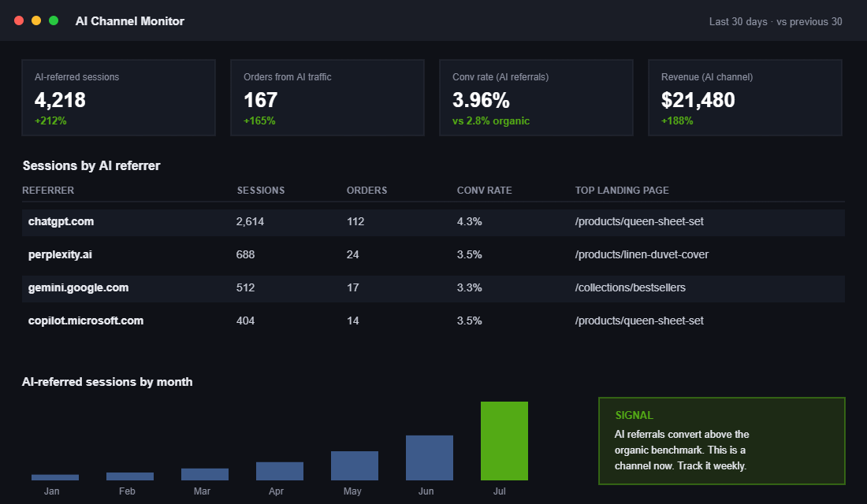Click the red close window button
The height and width of the screenshot is (504, 867).
[19, 20]
